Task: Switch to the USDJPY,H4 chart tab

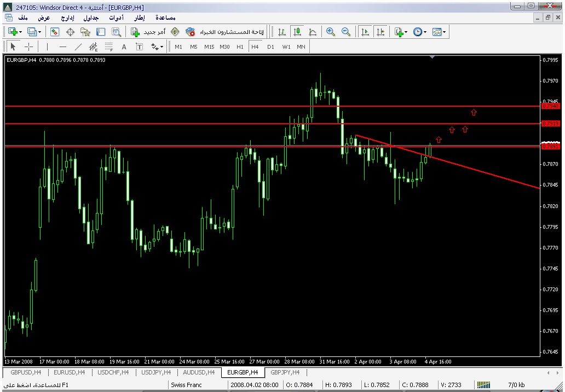Action: [157, 372]
